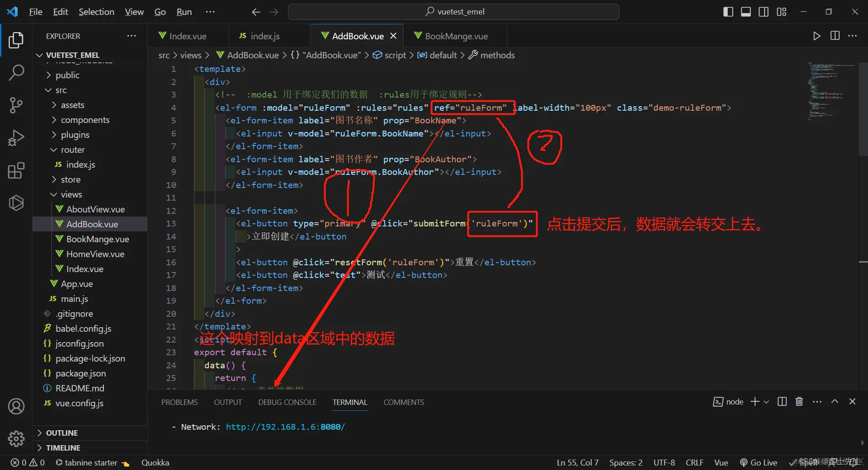Switch to the PROBLEMS panel tab
868x470 pixels.
[179, 402]
